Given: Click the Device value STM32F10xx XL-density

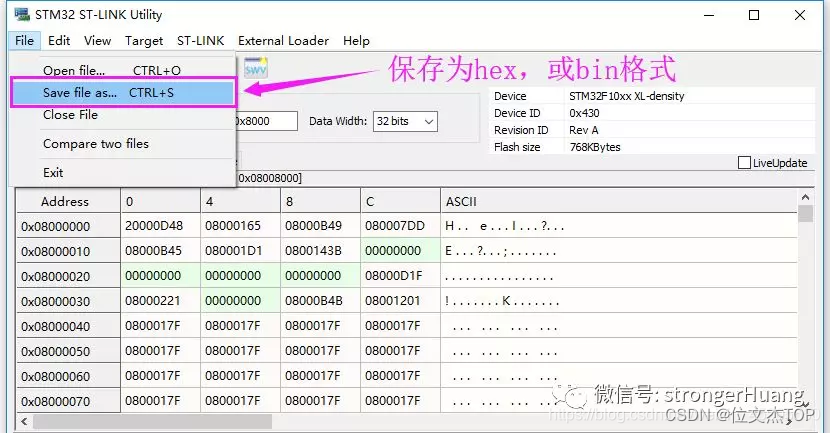Looking at the screenshot, I should [627, 96].
